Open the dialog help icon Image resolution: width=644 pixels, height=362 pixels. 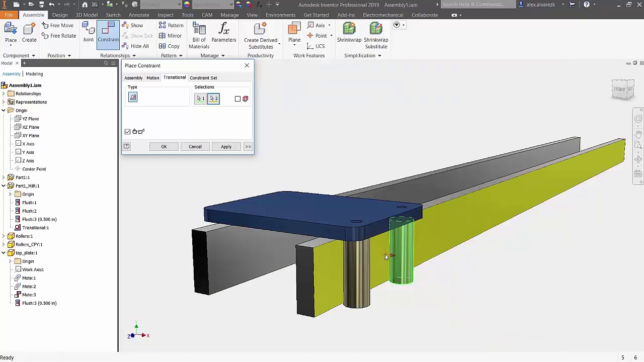coord(127,146)
